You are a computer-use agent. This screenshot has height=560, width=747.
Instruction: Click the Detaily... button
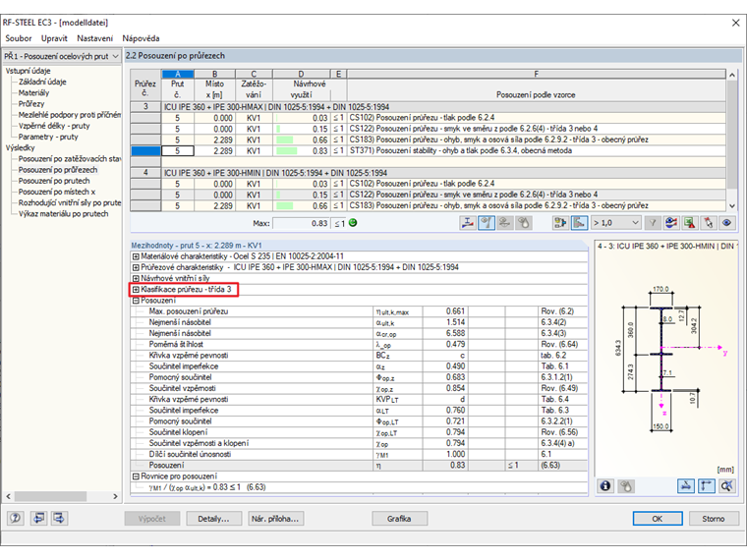tap(213, 519)
